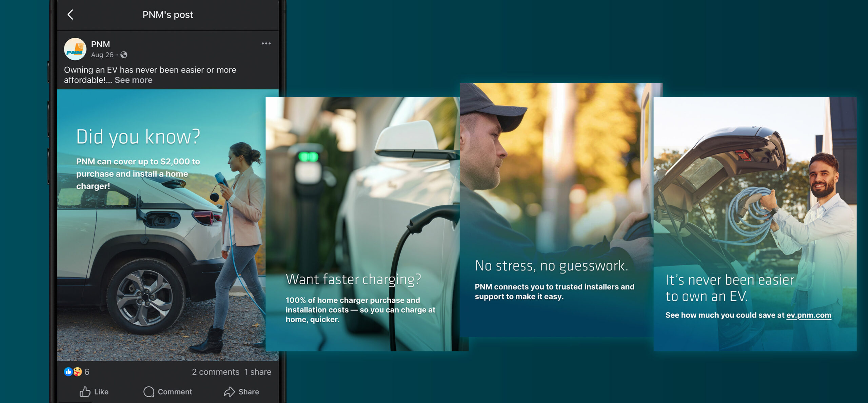Open the like and care reaction emojis
Screen dimensions: 868x403
click(x=73, y=372)
